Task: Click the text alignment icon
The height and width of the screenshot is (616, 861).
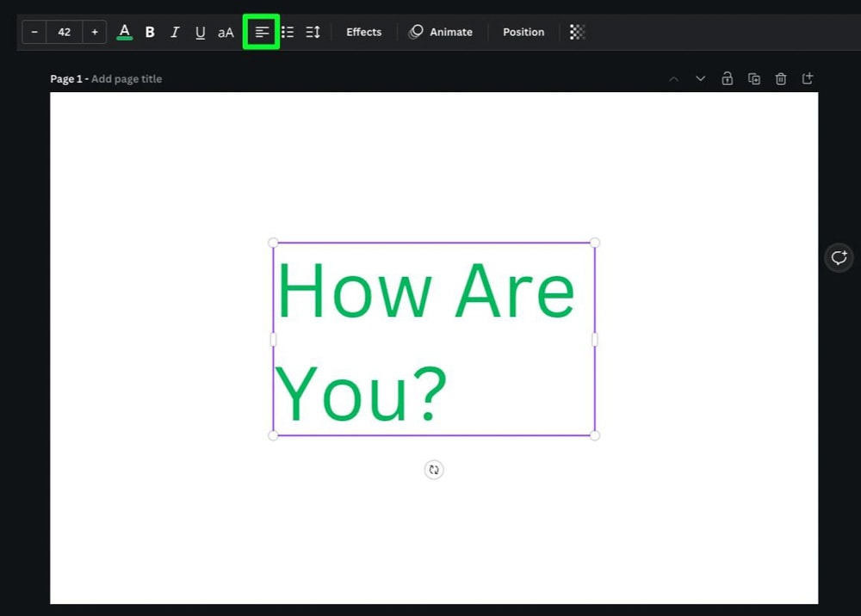Action: pos(262,32)
